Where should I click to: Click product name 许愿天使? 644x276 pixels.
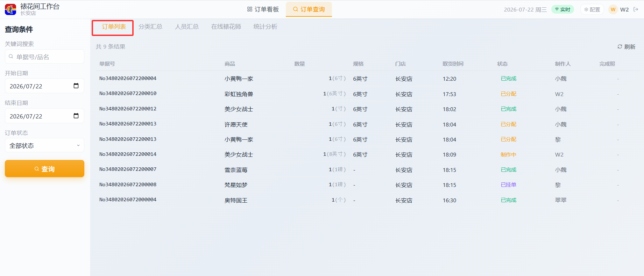click(236, 124)
